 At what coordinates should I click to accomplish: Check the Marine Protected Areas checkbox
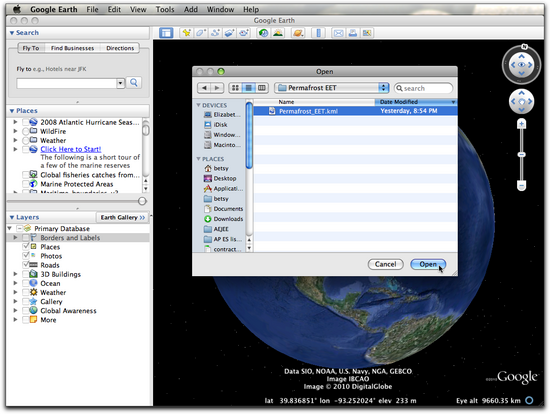(25, 184)
